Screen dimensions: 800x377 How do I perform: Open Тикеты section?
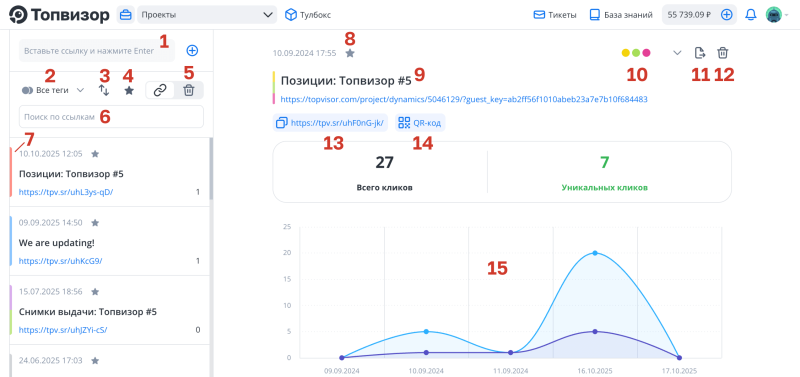555,15
